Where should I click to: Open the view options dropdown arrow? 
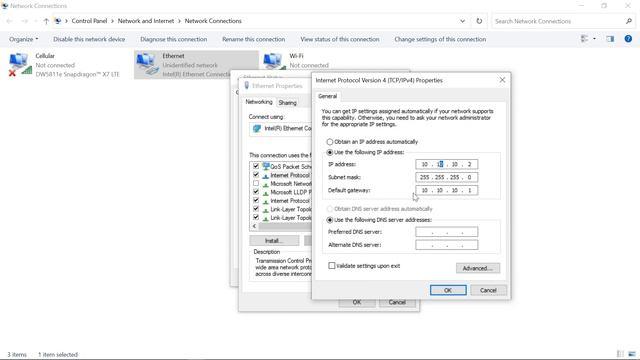pyautogui.click(x=594, y=39)
